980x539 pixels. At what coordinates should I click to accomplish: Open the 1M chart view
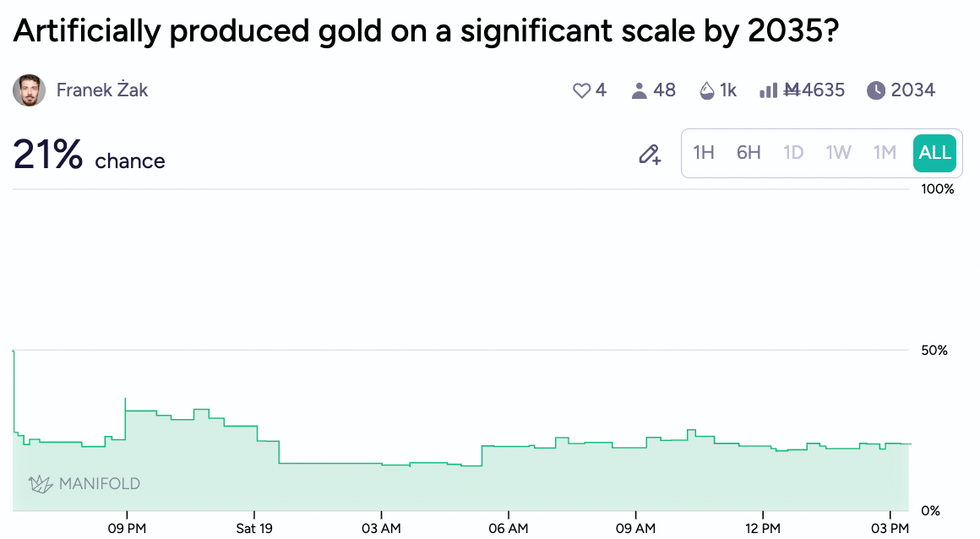[884, 152]
